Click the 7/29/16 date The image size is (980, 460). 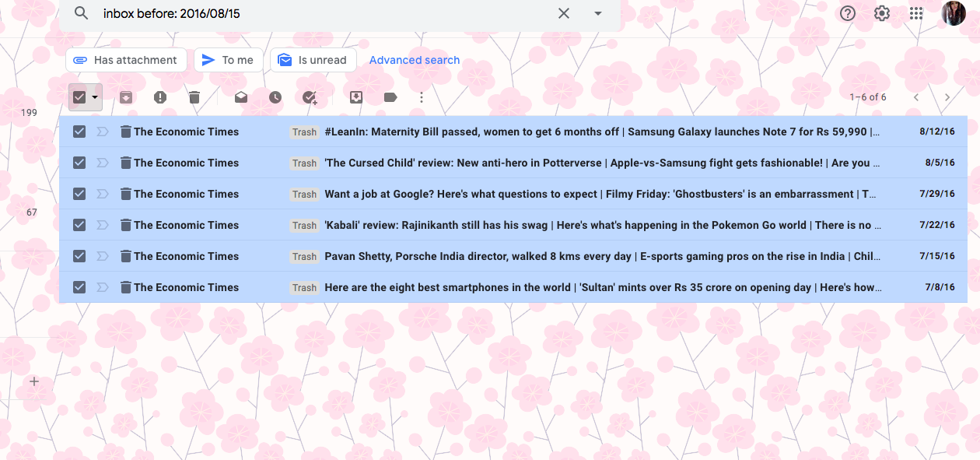pos(937,194)
